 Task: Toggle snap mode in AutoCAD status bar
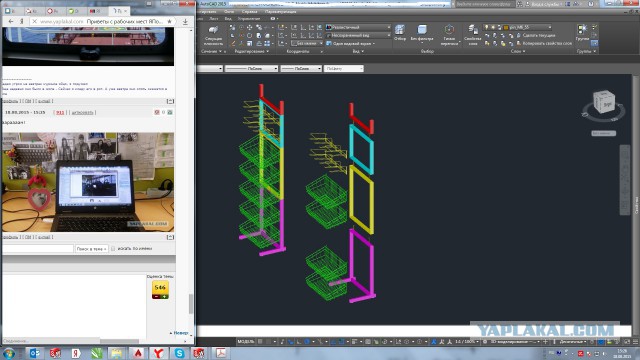[x=269, y=342]
